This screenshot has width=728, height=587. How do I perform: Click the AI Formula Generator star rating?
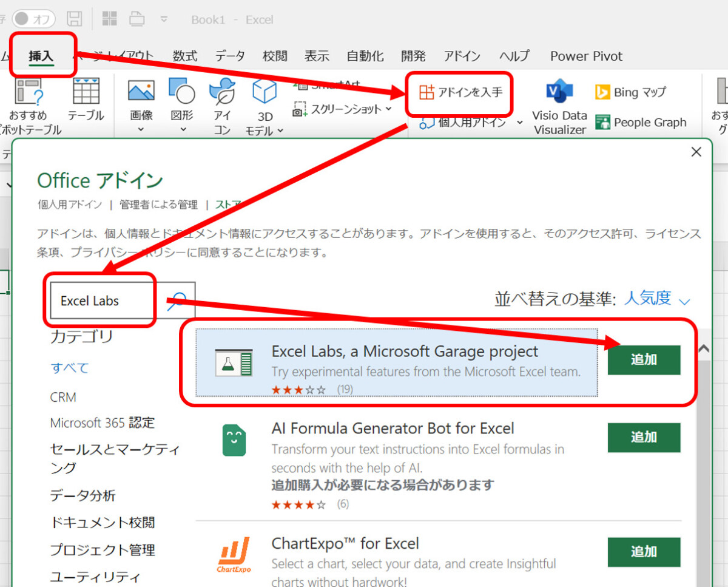tap(298, 504)
